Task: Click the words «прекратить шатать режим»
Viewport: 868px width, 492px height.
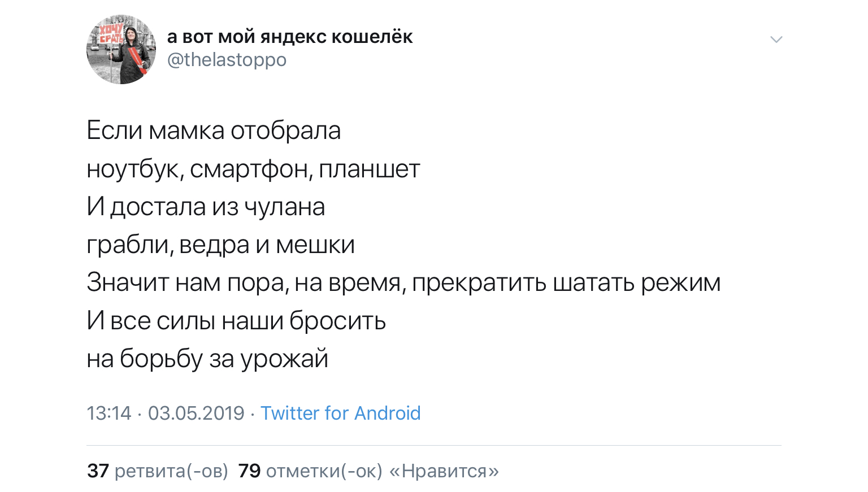Action: tap(566, 282)
